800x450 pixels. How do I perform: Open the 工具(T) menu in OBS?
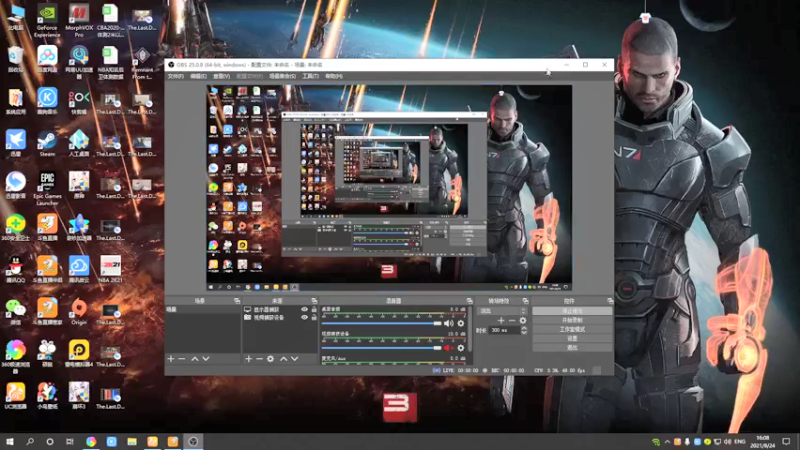pos(310,77)
